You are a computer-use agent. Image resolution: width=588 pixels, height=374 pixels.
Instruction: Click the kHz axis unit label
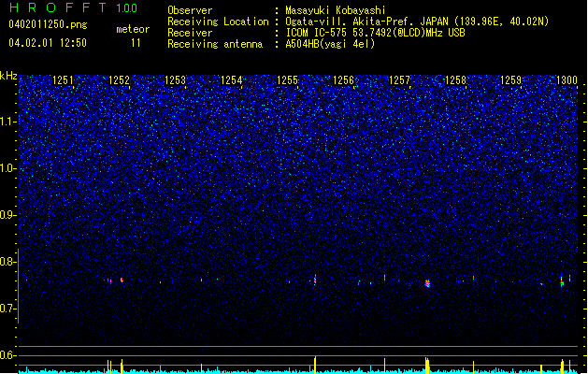point(8,76)
